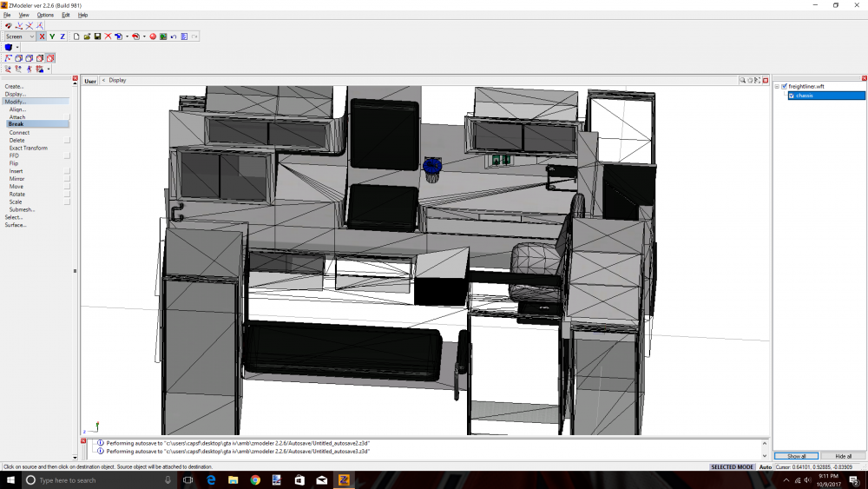Image resolution: width=868 pixels, height=489 pixels.
Task: Expand the Select... command group
Action: click(x=14, y=217)
